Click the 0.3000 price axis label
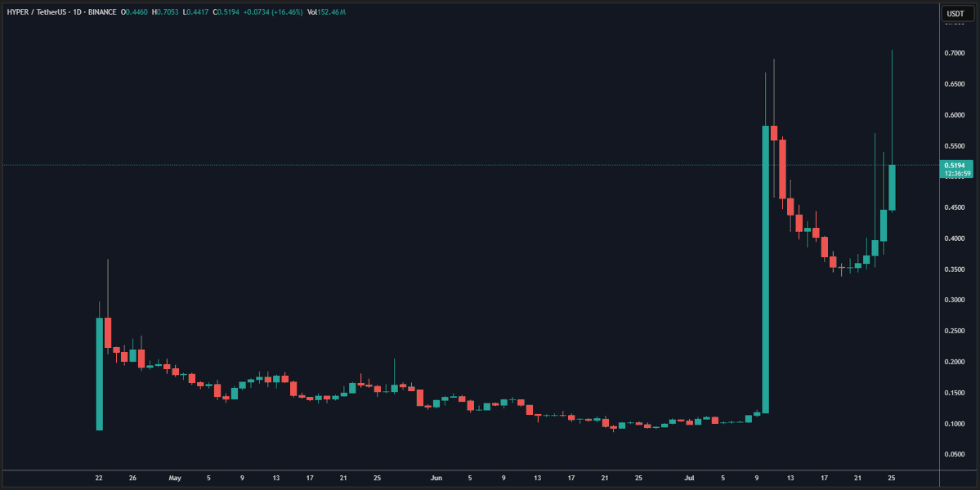The height and width of the screenshot is (490, 980). click(x=955, y=301)
